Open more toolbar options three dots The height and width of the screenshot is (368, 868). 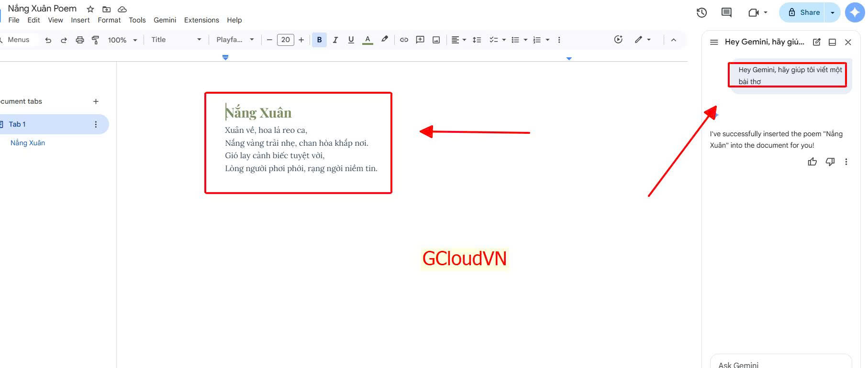(559, 40)
